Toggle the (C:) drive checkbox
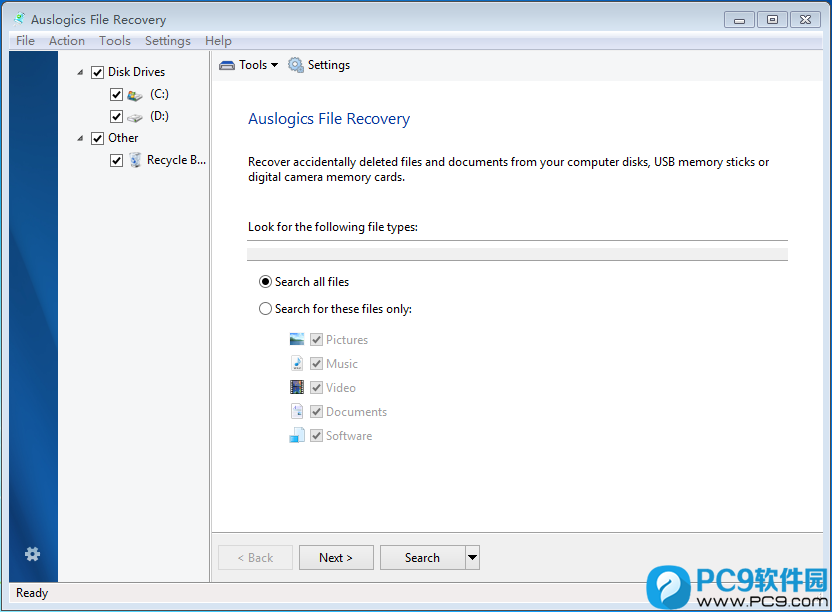This screenshot has height=612, width=832. (x=116, y=94)
